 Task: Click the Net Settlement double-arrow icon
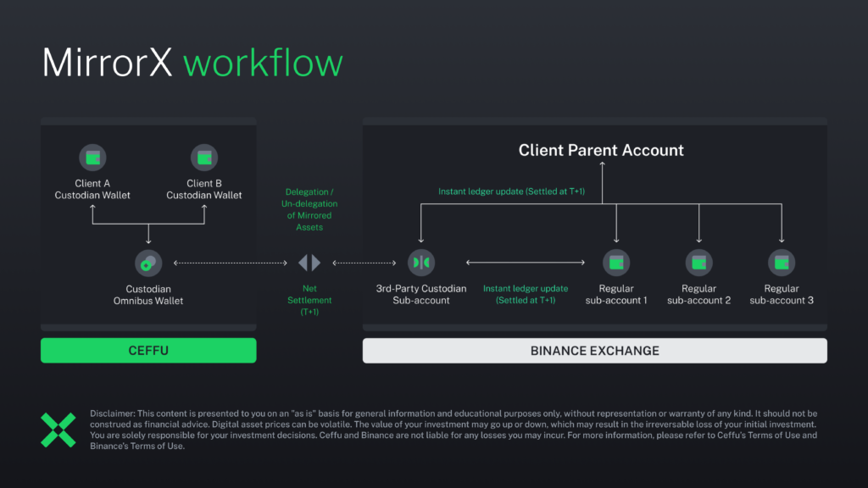pyautogui.click(x=309, y=263)
